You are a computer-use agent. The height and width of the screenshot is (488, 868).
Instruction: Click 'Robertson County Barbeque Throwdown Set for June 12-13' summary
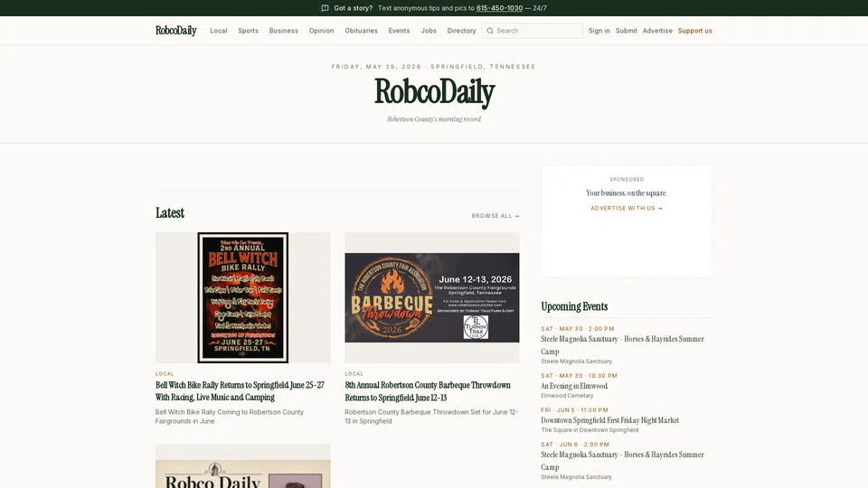tap(431, 417)
